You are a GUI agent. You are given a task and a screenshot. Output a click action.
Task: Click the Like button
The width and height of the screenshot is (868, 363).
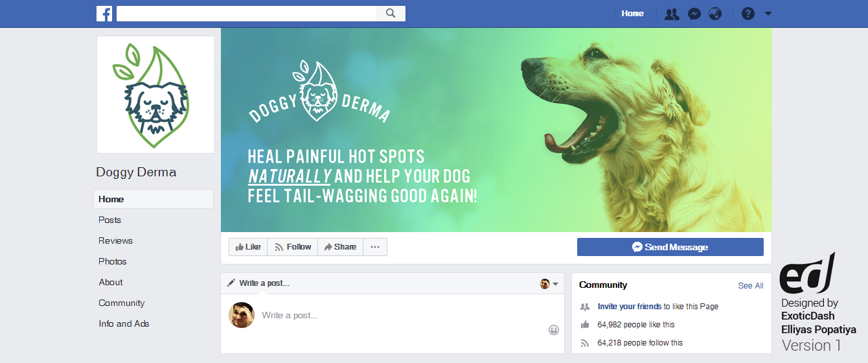248,247
